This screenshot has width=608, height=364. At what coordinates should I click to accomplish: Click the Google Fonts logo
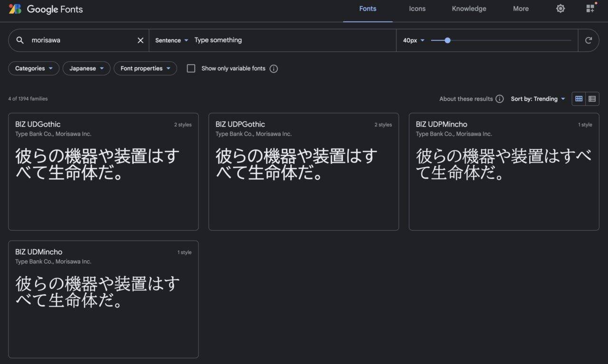tap(46, 9)
